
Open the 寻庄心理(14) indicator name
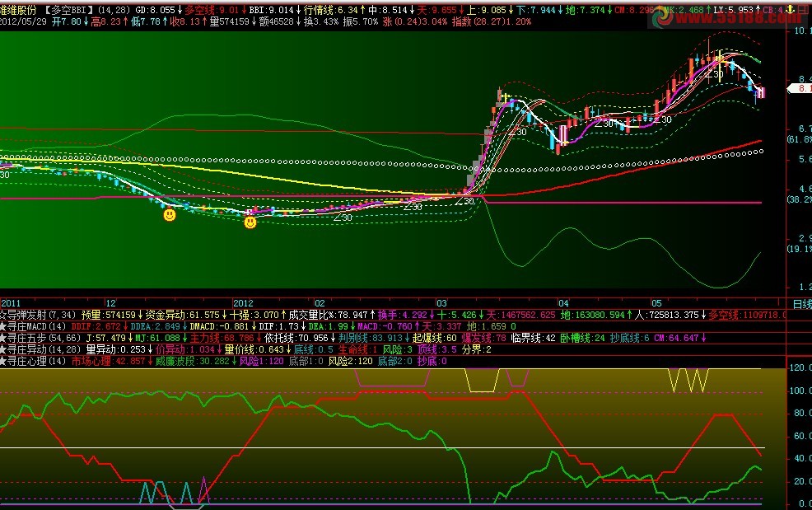pos(36,361)
